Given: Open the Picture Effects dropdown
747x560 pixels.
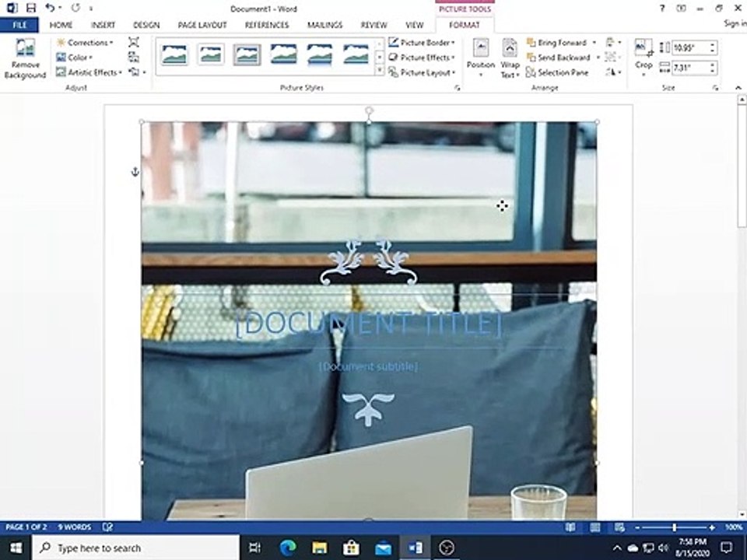Looking at the screenshot, I should 421,57.
